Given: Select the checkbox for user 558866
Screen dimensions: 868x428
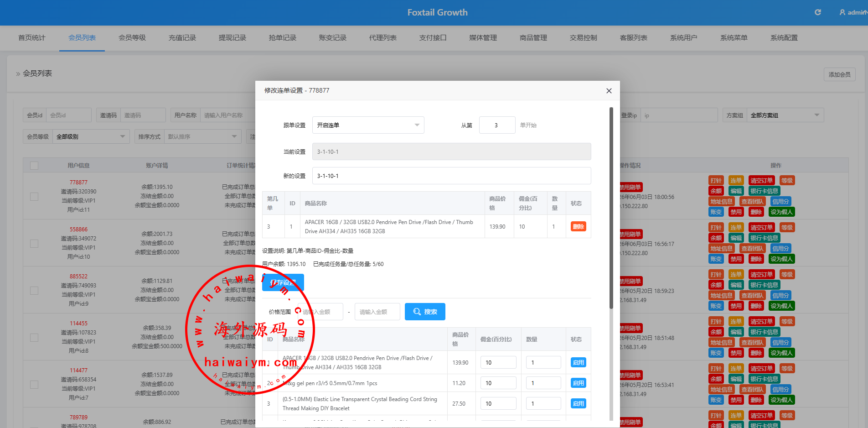Looking at the screenshot, I should (x=34, y=244).
